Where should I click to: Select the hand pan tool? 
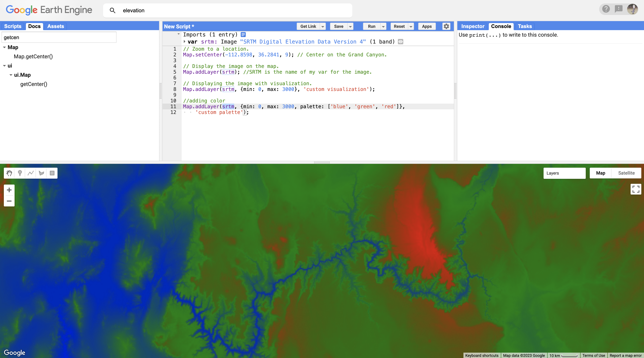[x=9, y=173]
